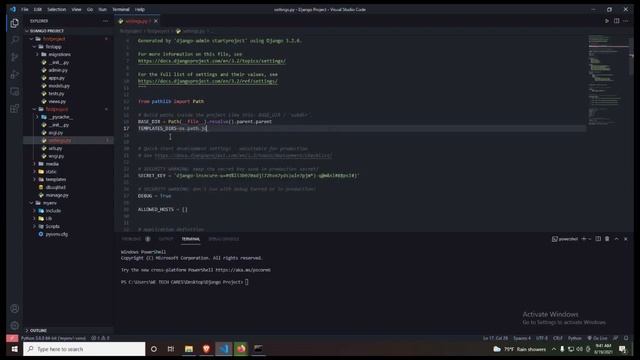Viewport: 640px width, 360px height.
Task: Close the terminal panel
Action: coord(626,239)
